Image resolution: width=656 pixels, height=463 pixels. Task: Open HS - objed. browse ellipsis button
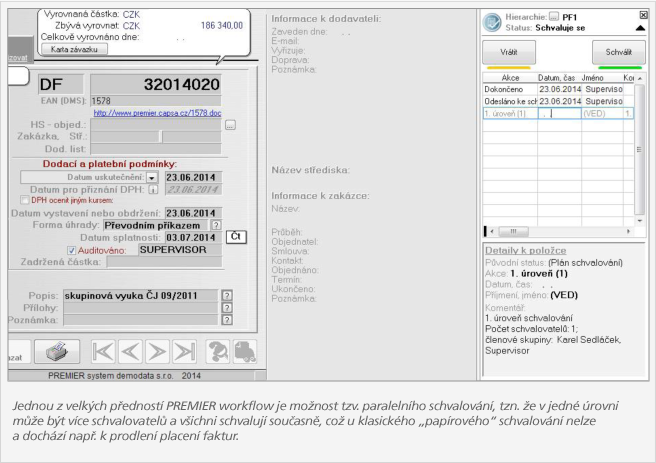tap(230, 125)
